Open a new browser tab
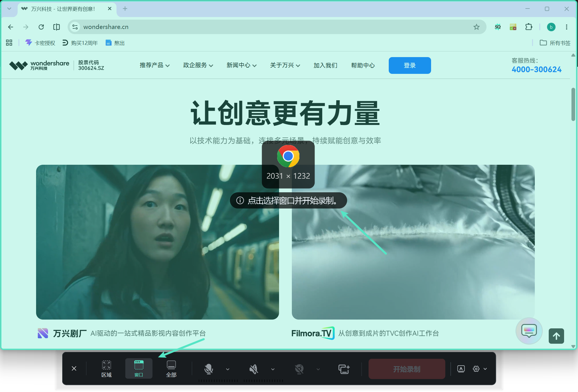The width and height of the screenshot is (578, 392). click(x=125, y=9)
